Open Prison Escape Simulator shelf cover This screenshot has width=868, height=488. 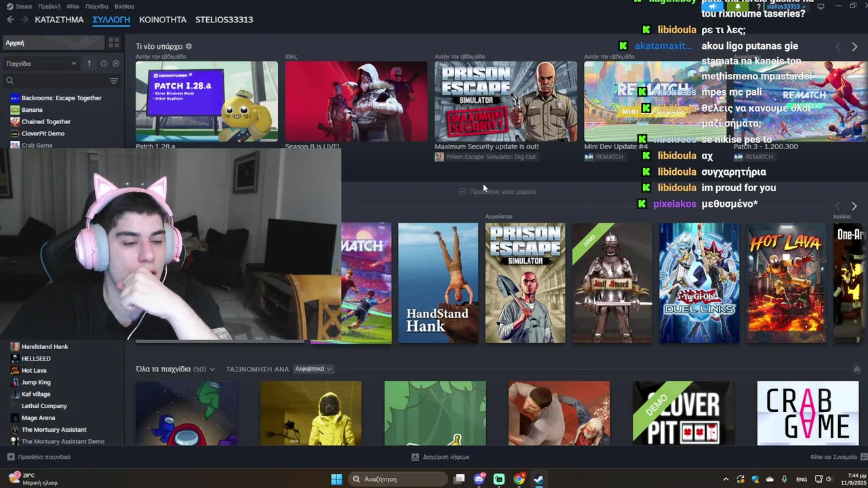pyautogui.click(x=525, y=283)
